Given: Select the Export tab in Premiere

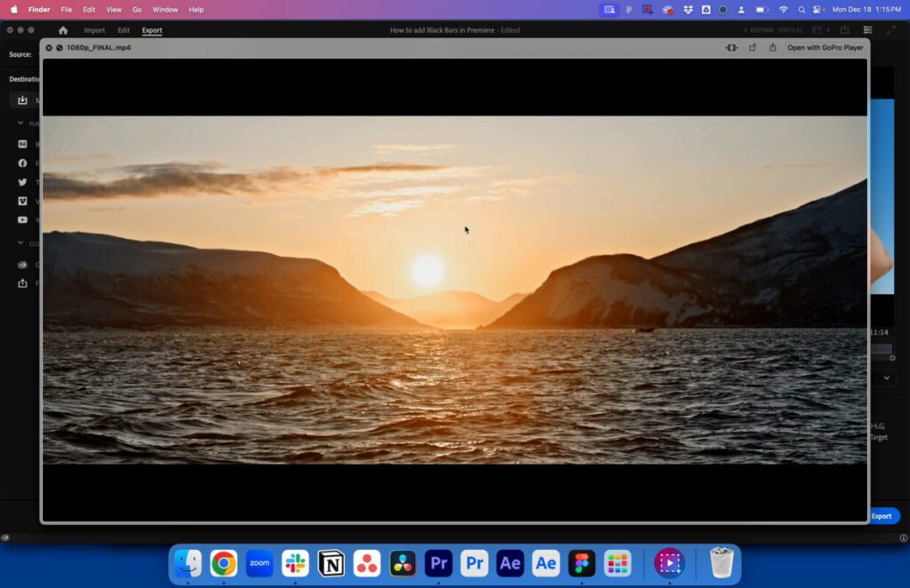Looking at the screenshot, I should click(x=152, y=30).
